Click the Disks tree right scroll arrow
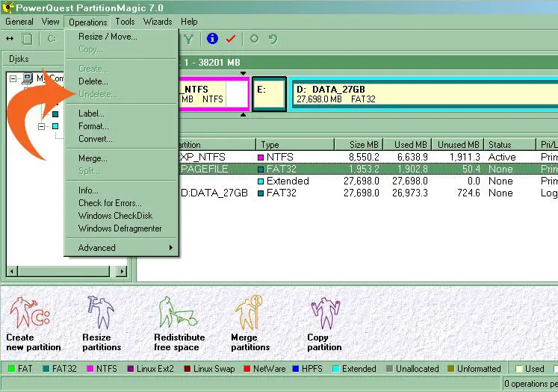The height and width of the screenshot is (392, 558). pyautogui.click(x=122, y=271)
